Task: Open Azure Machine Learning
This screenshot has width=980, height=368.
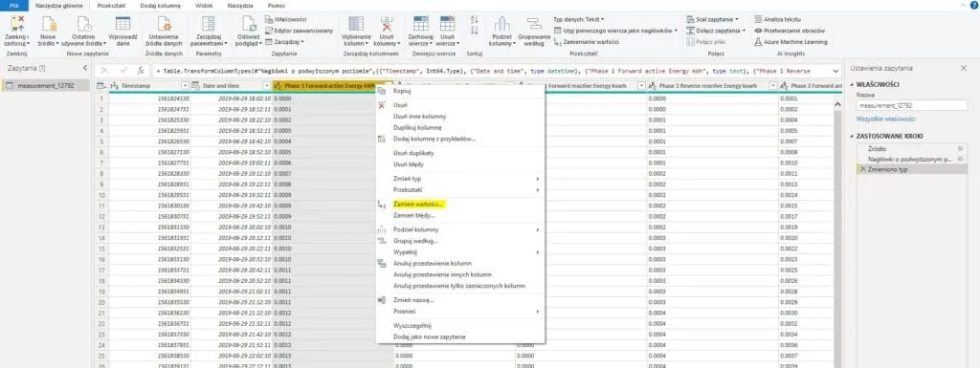Action: click(791, 42)
